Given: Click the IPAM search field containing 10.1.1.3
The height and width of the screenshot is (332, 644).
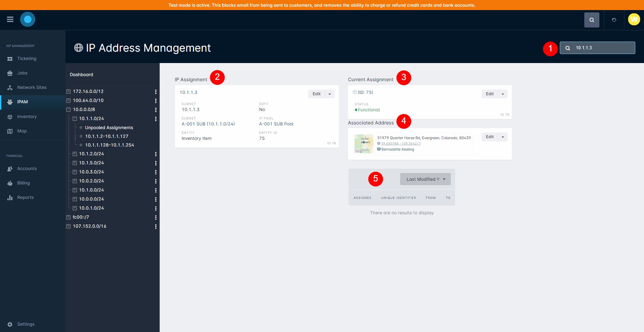Looking at the screenshot, I should [597, 48].
